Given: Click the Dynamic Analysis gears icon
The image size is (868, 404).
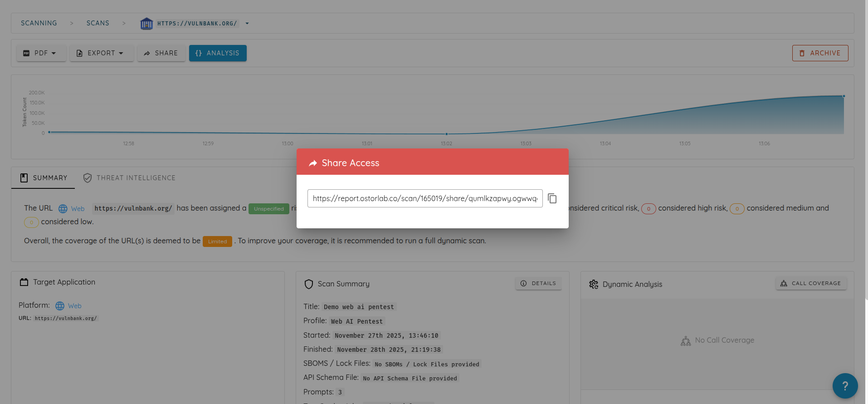Looking at the screenshot, I should click(x=594, y=284).
